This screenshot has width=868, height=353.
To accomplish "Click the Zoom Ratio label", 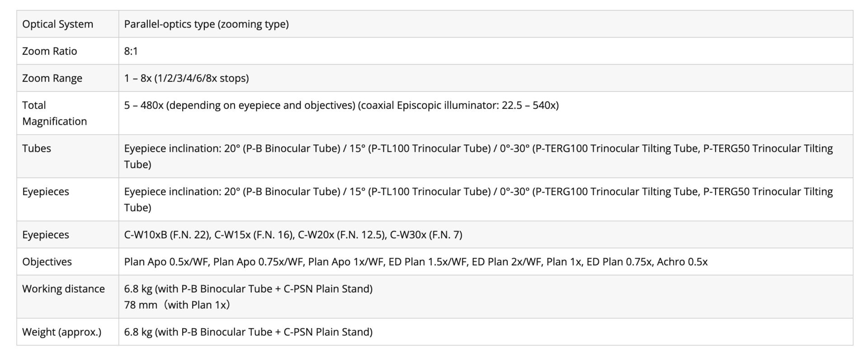I will click(49, 51).
